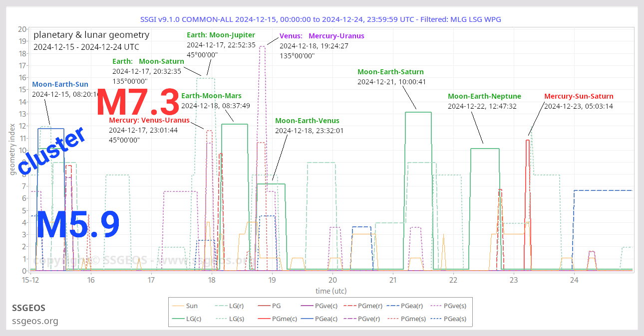
Task: Click the SSGEOS logo text
Action: pyautogui.click(x=28, y=308)
